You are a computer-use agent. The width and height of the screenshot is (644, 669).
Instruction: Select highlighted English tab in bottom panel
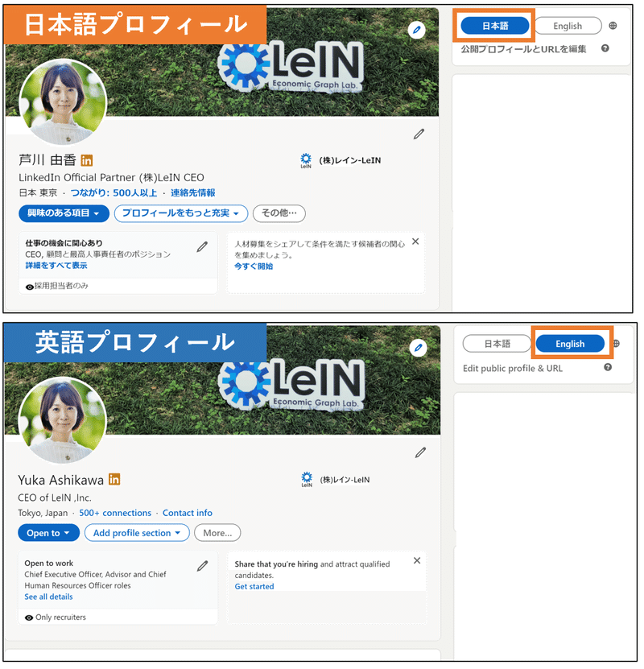click(570, 344)
